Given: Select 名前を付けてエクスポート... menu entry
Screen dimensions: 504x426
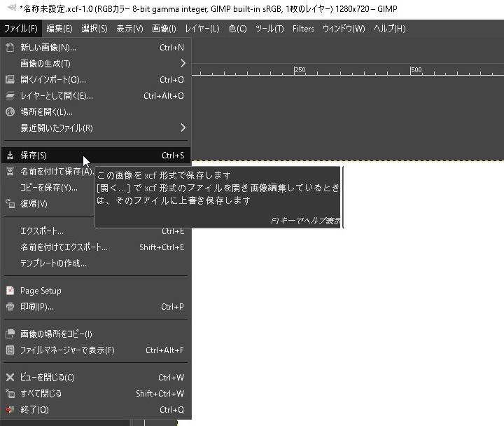Looking at the screenshot, I should (64, 247).
